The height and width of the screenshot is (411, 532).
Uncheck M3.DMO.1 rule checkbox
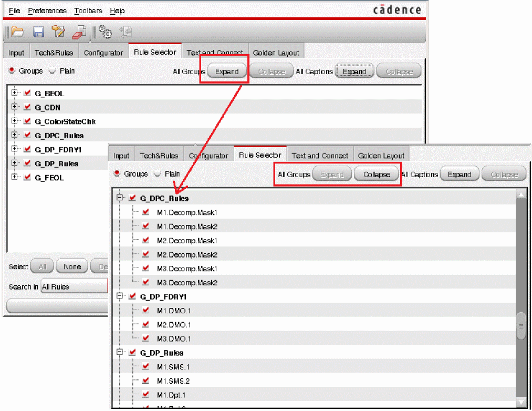[x=146, y=338]
